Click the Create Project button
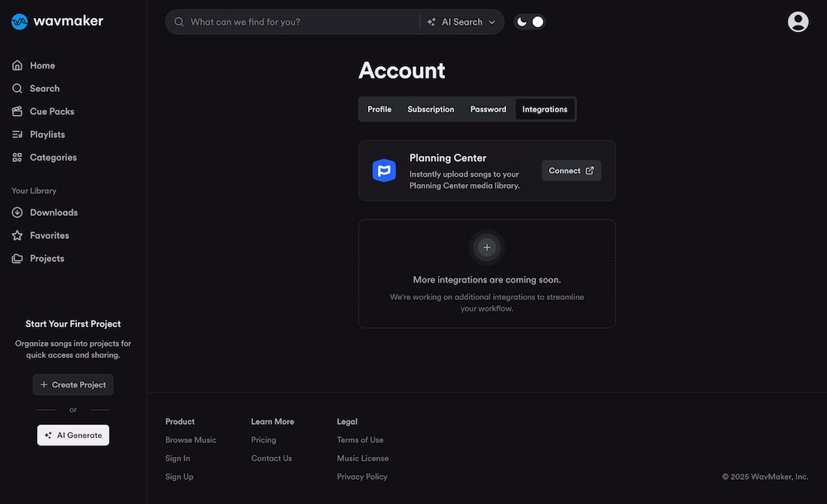Image resolution: width=827 pixels, height=504 pixels. (x=73, y=385)
